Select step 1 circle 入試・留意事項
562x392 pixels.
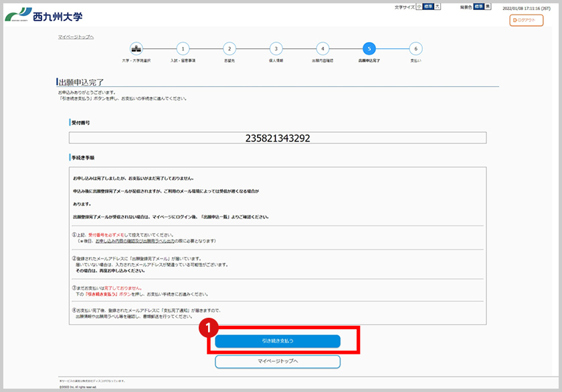(183, 48)
